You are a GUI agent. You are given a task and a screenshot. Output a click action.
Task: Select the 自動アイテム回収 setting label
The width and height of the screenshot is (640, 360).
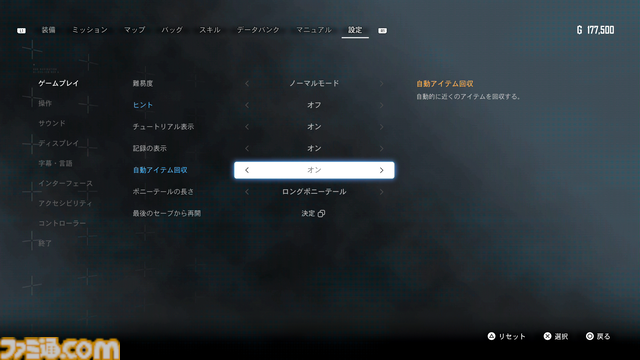click(x=160, y=170)
